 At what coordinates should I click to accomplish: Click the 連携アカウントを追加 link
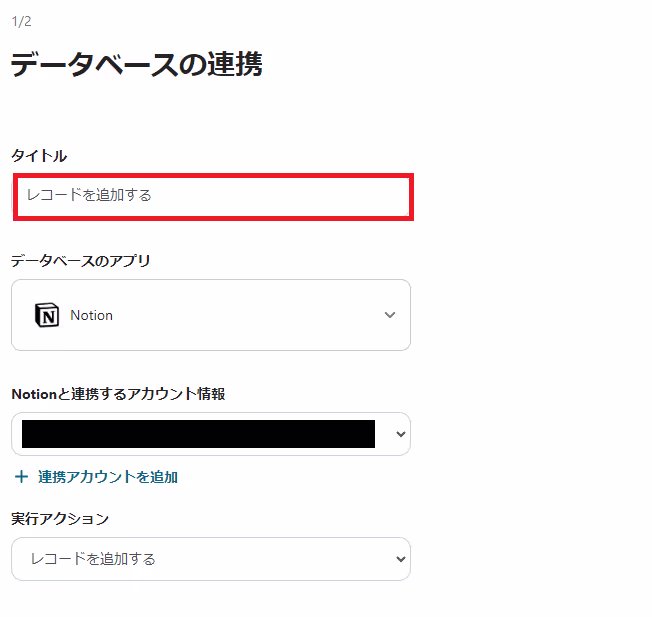(108, 476)
